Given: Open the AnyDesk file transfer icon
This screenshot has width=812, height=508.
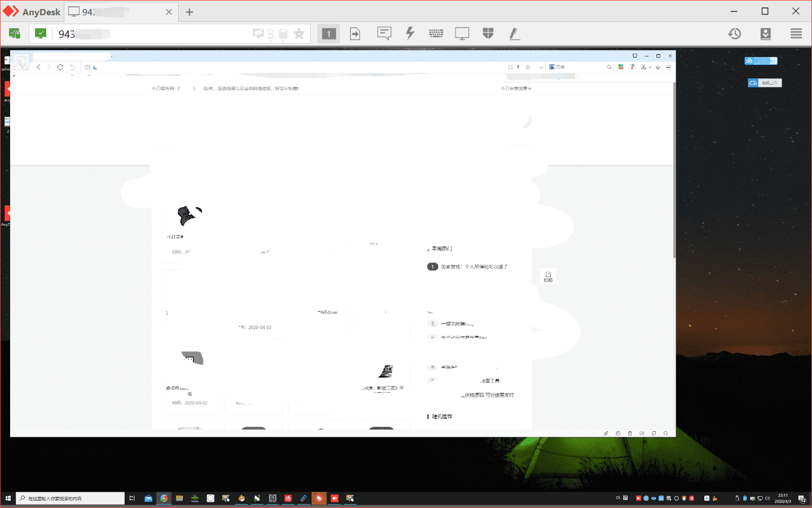Looking at the screenshot, I should 355,34.
